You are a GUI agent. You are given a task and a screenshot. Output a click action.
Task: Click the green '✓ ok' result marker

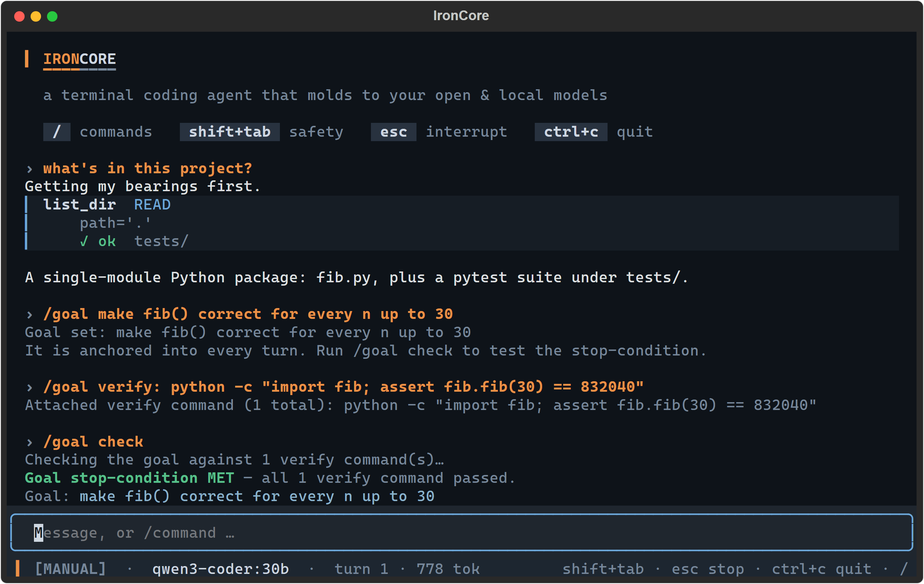point(98,241)
